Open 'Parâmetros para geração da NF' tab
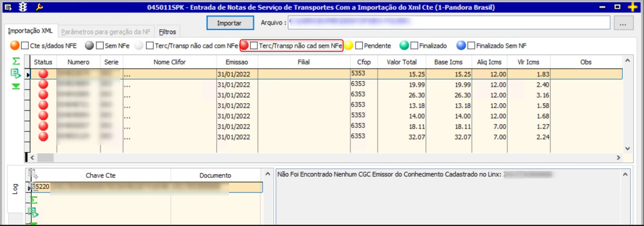This screenshot has width=644, height=226. click(105, 32)
